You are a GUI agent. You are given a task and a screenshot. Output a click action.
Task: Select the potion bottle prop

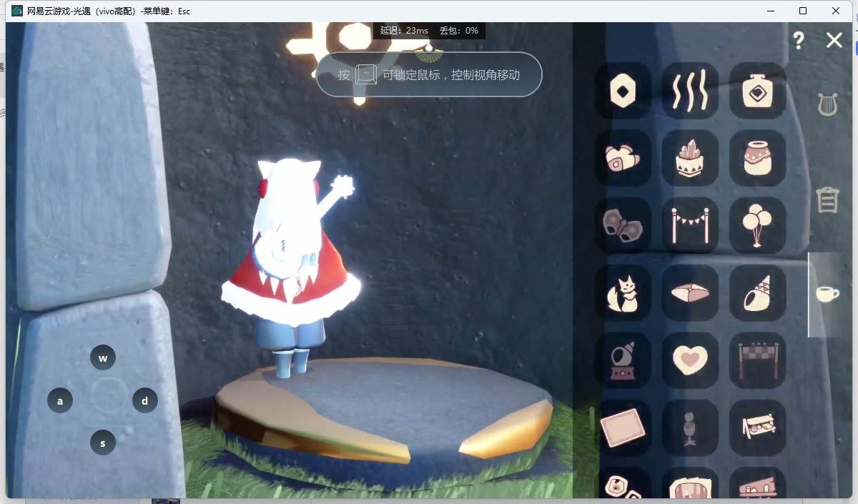[x=757, y=91]
